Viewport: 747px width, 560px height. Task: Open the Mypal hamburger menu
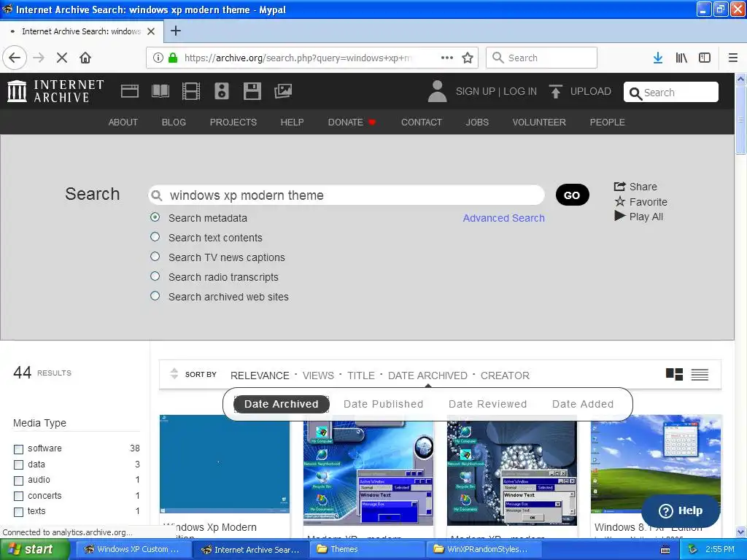tap(733, 58)
